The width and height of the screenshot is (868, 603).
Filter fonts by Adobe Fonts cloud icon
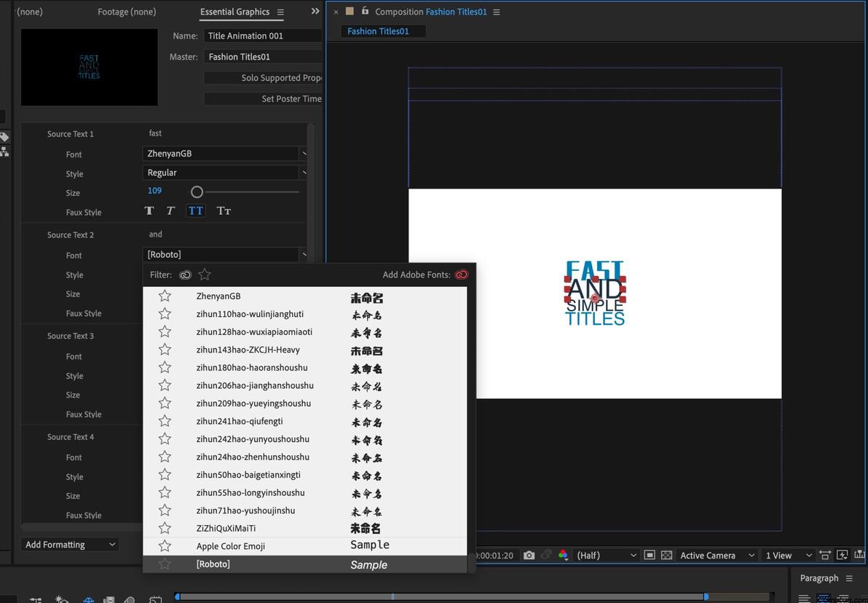(x=186, y=275)
